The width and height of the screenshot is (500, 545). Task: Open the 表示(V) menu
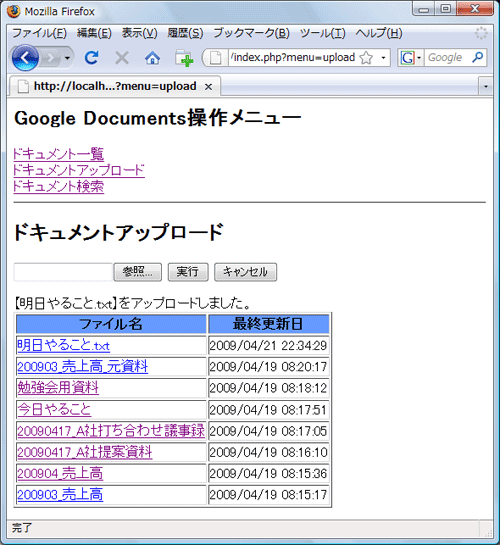pos(139,33)
